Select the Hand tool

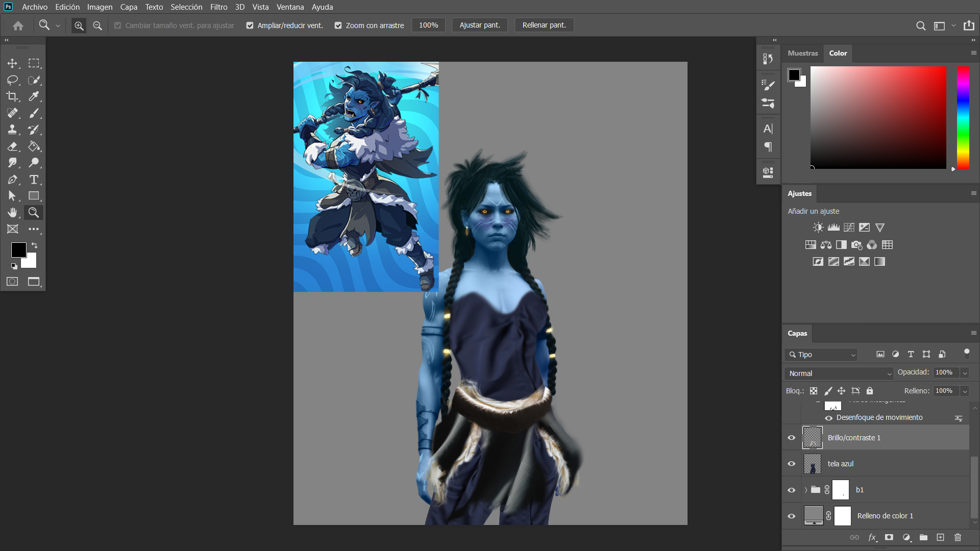pos(12,213)
